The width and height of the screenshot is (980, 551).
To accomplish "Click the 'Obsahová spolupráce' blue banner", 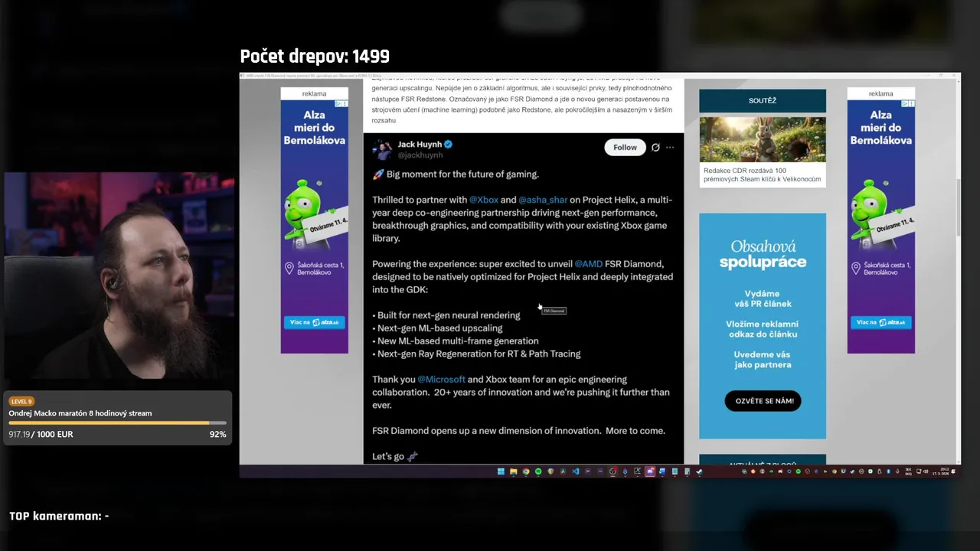I will point(763,326).
